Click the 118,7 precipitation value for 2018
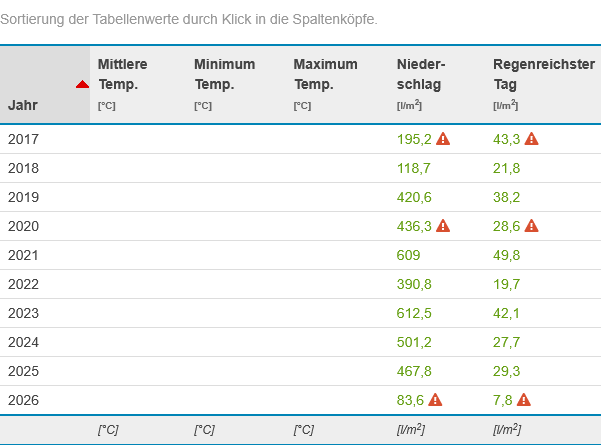The image size is (601, 445). pos(414,168)
